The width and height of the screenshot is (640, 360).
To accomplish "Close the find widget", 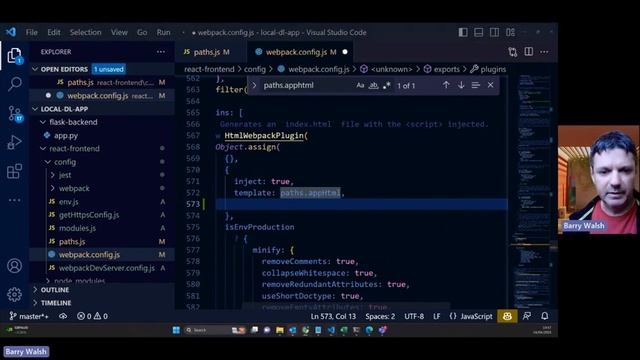I will coord(490,85).
